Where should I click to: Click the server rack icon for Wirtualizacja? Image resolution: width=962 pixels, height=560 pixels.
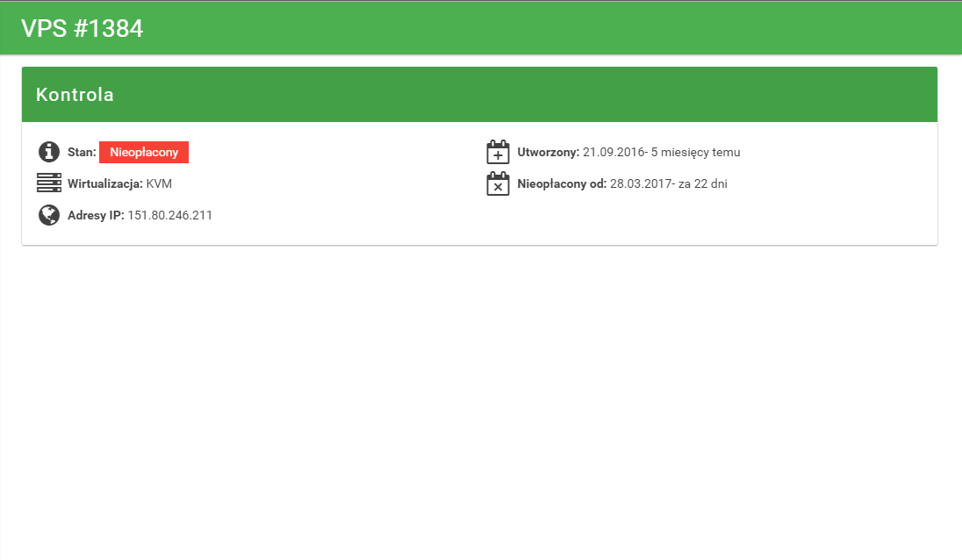(49, 183)
